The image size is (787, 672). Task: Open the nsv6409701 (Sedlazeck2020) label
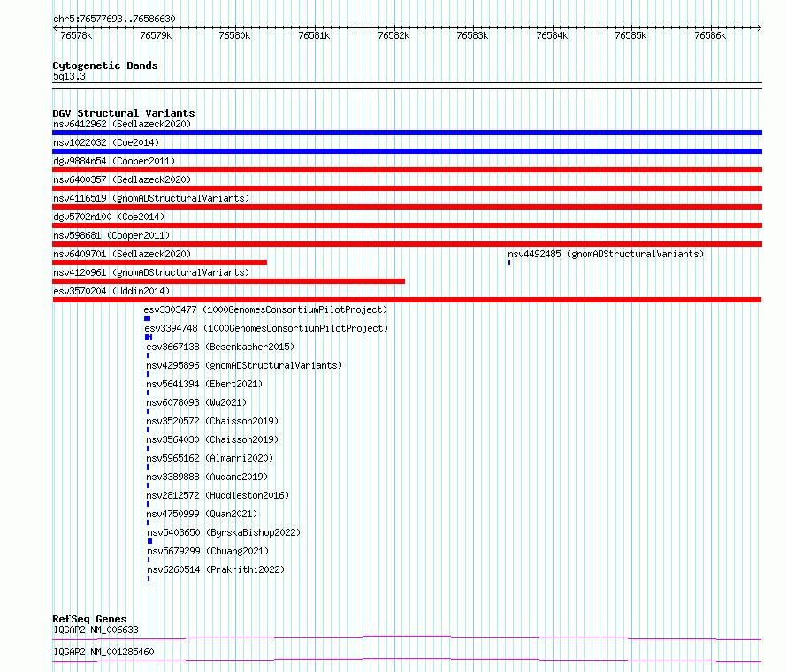pyautogui.click(x=122, y=254)
